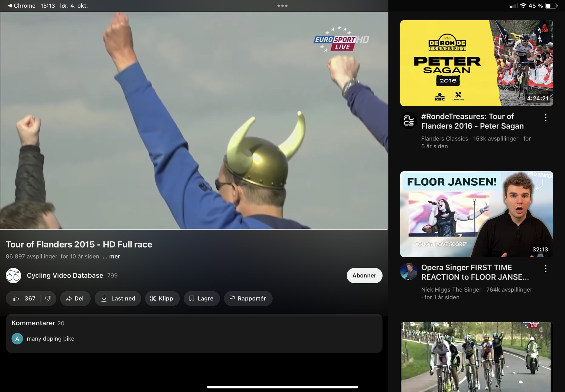
Task: Save the video to a playlist with Lagre
Action: pos(201,299)
